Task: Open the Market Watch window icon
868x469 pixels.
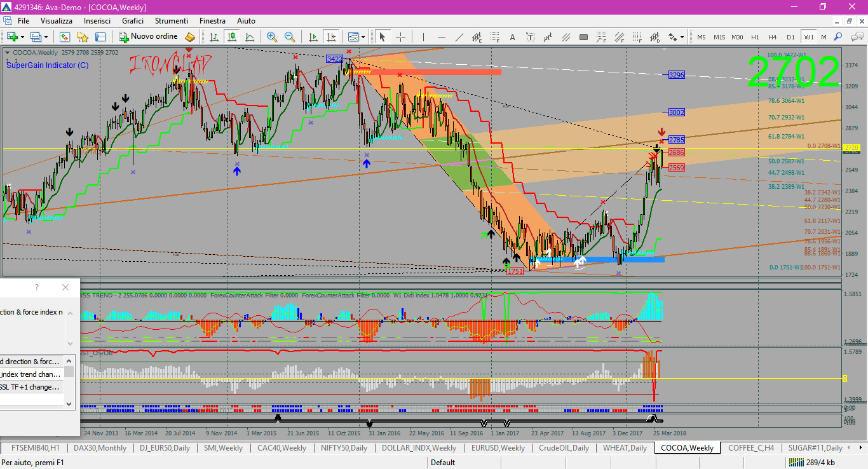Action: [x=65, y=37]
